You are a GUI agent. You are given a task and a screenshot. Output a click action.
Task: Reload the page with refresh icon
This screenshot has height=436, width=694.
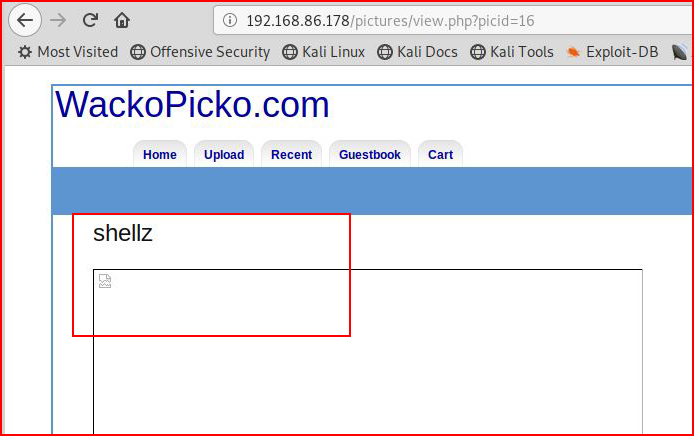click(x=90, y=20)
